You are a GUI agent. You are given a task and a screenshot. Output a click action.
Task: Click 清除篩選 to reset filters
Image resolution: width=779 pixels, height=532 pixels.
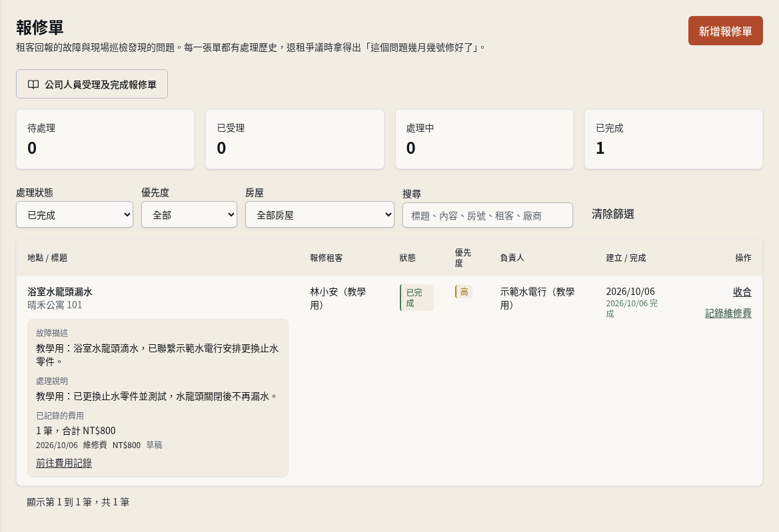[613, 214]
